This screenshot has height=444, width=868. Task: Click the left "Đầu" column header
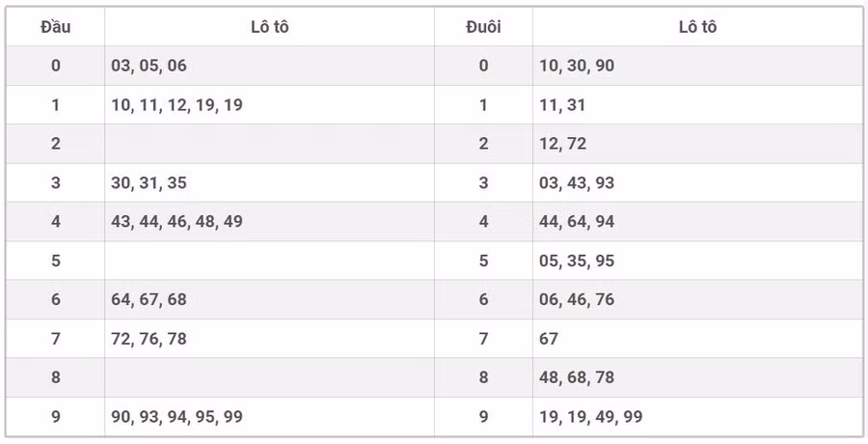click(x=56, y=27)
